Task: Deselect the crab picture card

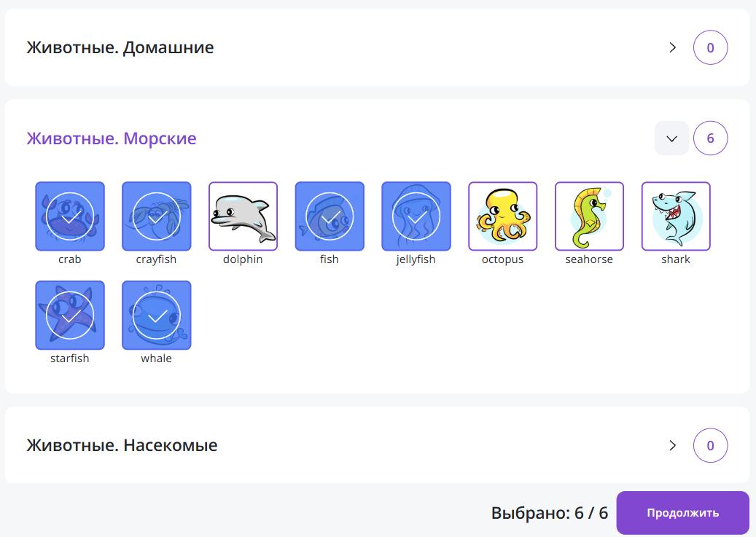Action: [70, 216]
